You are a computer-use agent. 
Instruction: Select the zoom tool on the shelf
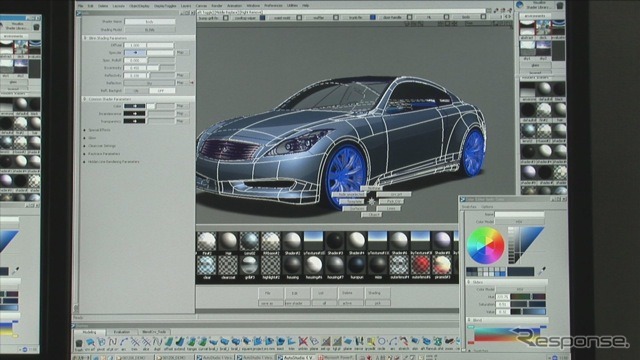point(448,342)
